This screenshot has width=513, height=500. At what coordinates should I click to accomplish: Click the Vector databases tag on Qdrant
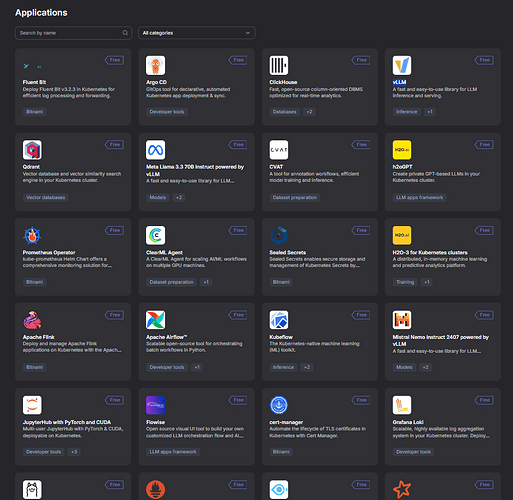click(46, 198)
